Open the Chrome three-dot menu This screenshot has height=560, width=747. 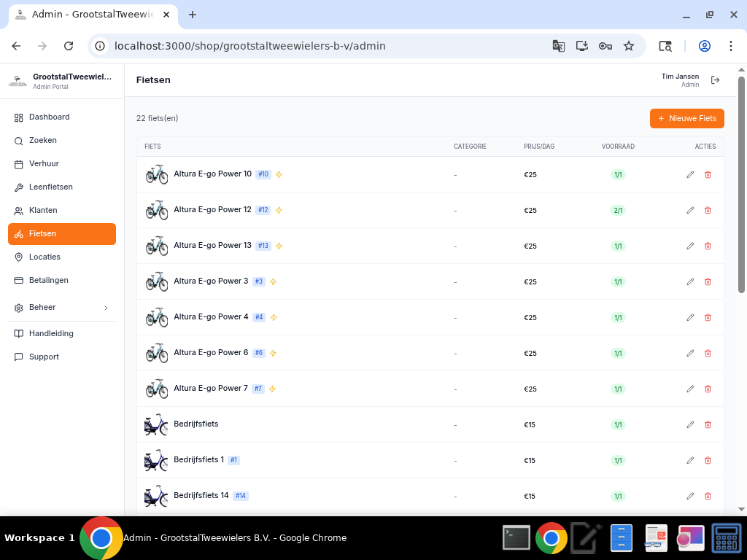[x=730, y=46]
